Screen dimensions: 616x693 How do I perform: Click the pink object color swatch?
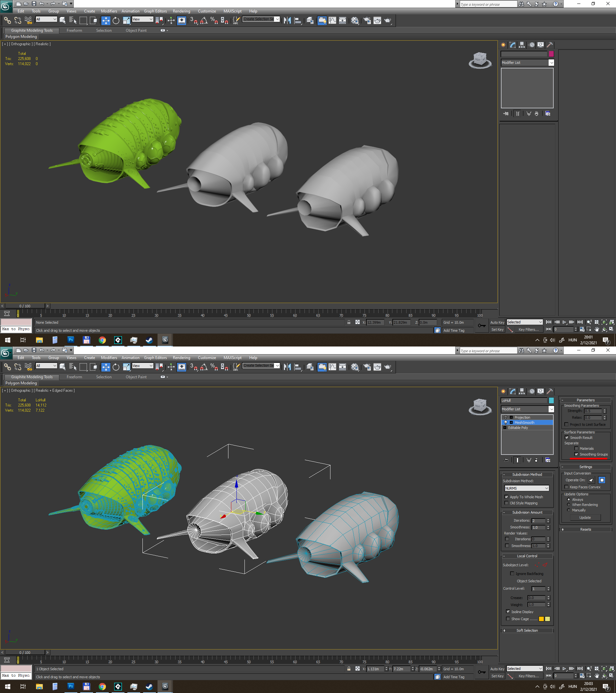pos(551,54)
